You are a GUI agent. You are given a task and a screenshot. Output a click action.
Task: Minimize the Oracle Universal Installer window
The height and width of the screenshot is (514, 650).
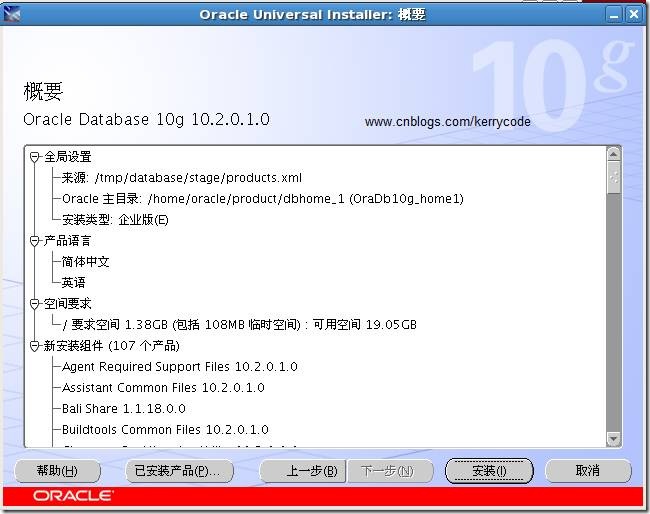(614, 15)
